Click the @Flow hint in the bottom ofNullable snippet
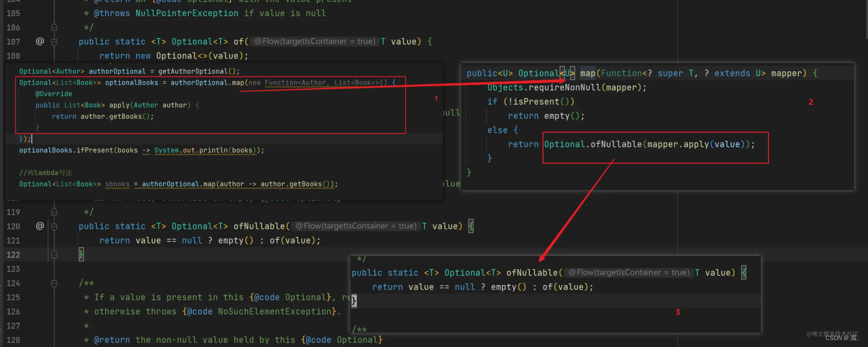 point(629,273)
